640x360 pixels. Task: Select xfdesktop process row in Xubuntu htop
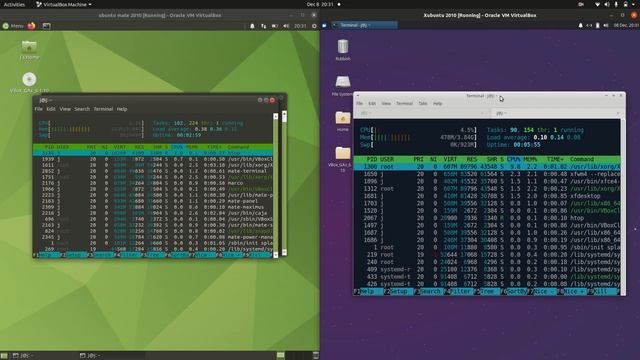tap(487, 196)
